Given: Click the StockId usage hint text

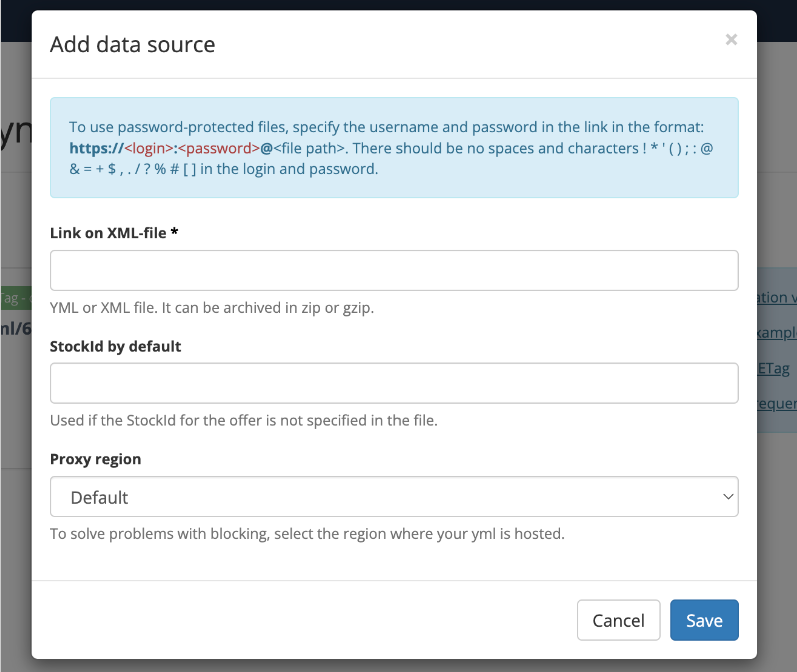Looking at the screenshot, I should pos(243,421).
